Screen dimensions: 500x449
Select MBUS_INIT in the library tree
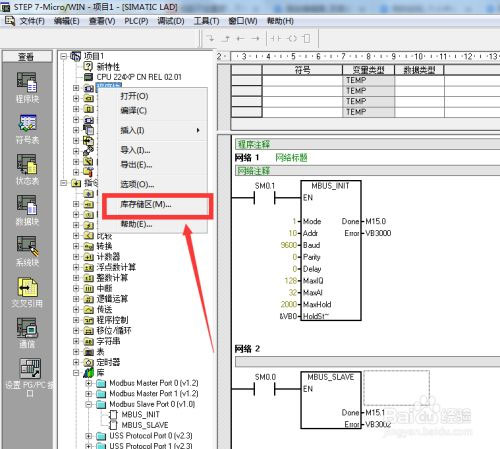click(x=140, y=415)
